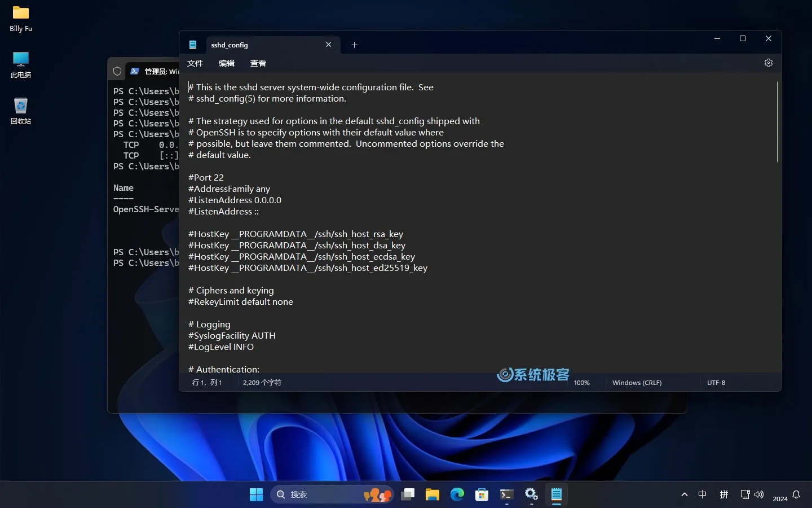This screenshot has width=812, height=508.
Task: Launch File Explorer from the taskbar
Action: 433,494
